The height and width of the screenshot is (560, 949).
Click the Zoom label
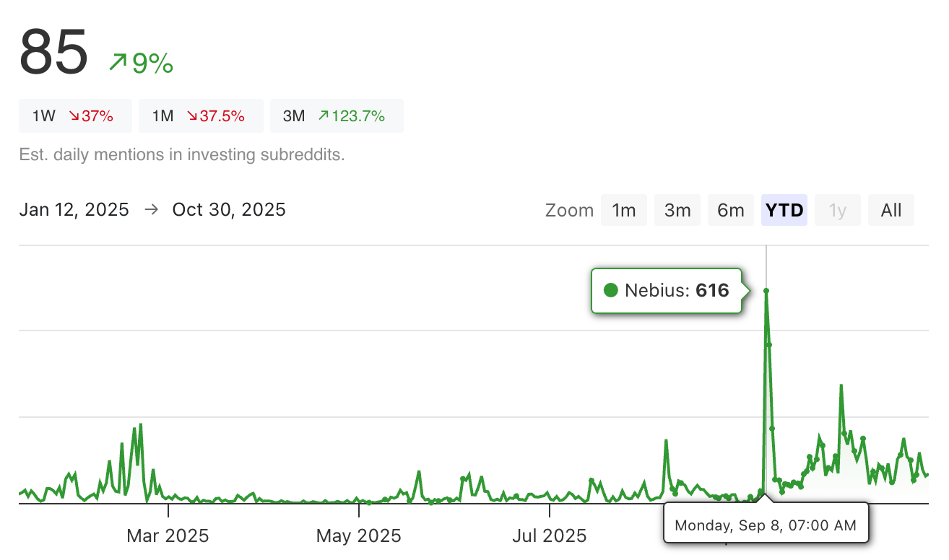pos(569,211)
